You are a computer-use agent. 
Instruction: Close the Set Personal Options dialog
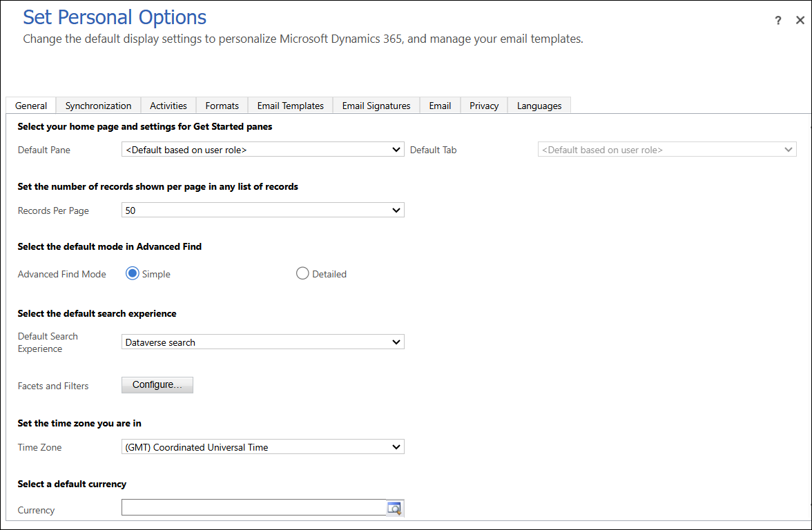(x=800, y=21)
